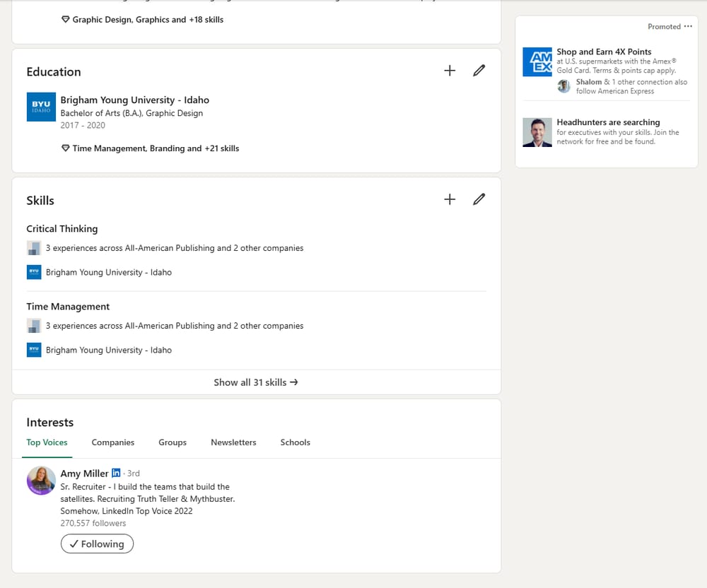Edit the Education section with pencil icon
Image resolution: width=707 pixels, height=588 pixels.
[479, 71]
